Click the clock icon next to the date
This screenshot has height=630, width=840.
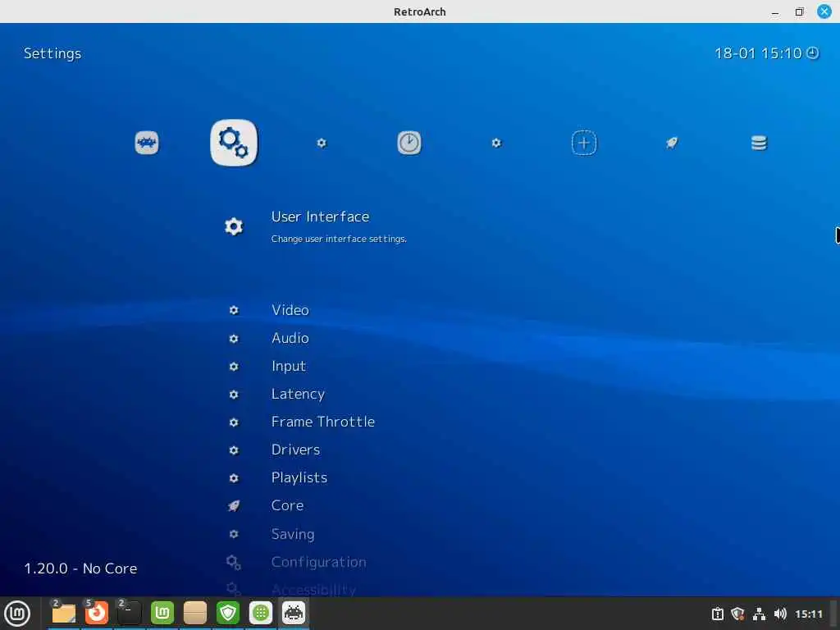pyautogui.click(x=813, y=53)
